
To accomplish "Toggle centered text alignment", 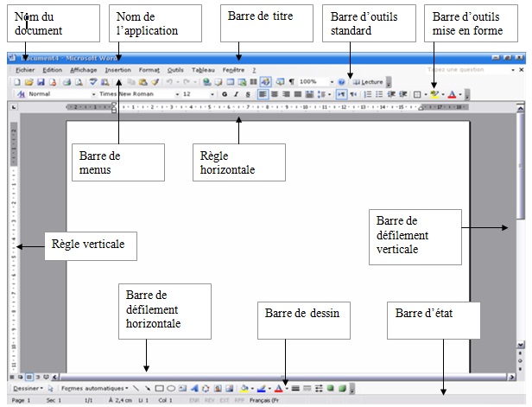I will [275, 94].
